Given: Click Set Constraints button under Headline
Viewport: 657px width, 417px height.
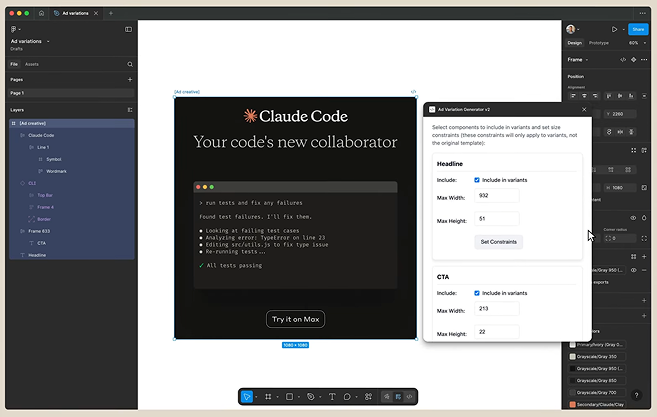Looking at the screenshot, I should [498, 242].
